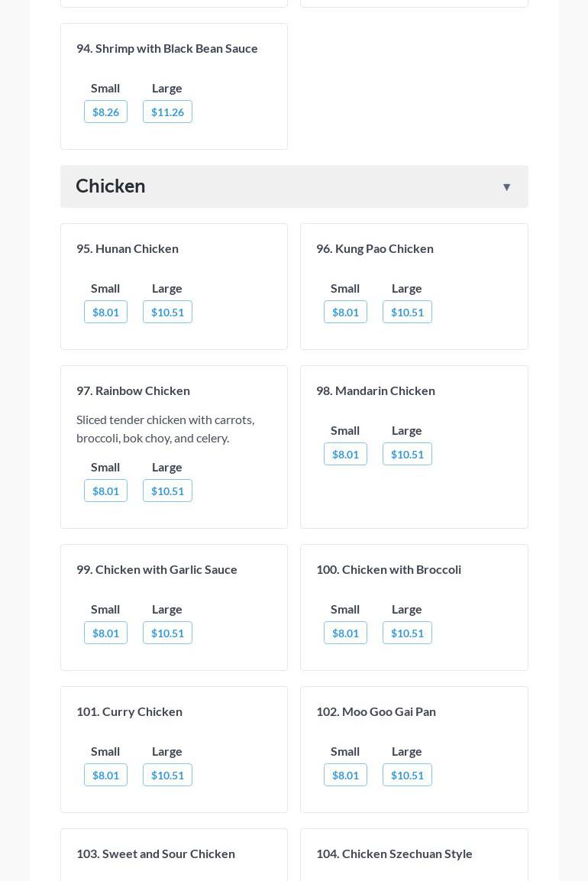Choose Small Chicken with Garlic Sauce
Screen dimensions: 588x881
[105, 633]
